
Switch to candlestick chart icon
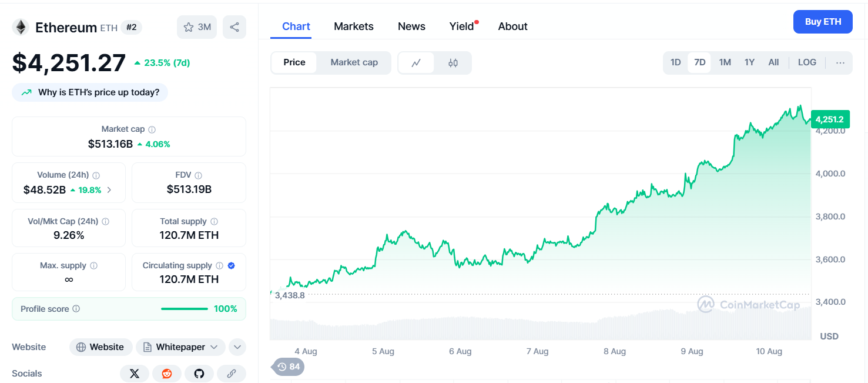pyautogui.click(x=453, y=63)
